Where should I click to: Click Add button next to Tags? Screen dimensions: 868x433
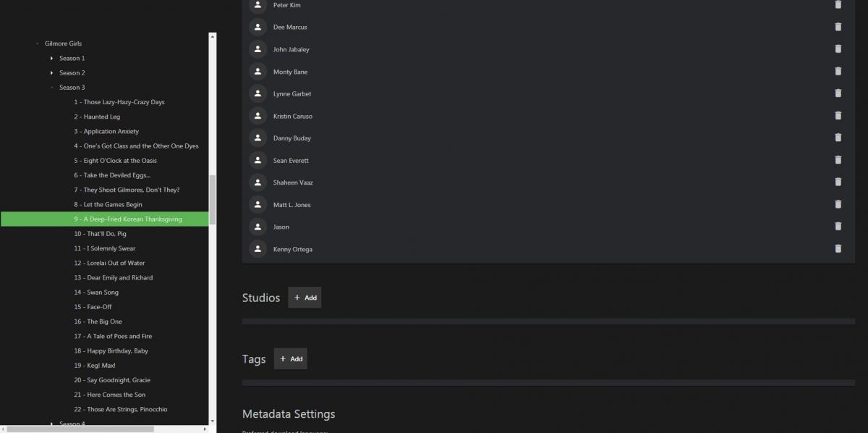pyautogui.click(x=290, y=359)
